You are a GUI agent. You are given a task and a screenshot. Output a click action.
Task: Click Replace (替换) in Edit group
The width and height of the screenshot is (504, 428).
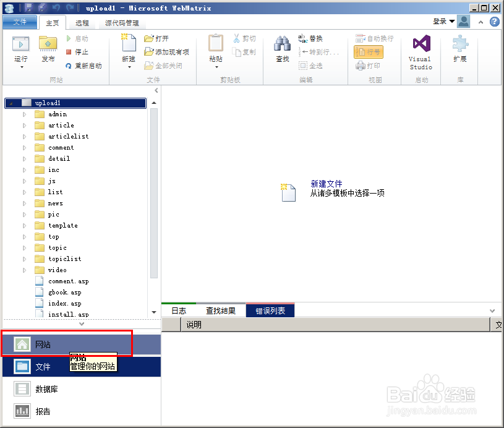pyautogui.click(x=310, y=38)
